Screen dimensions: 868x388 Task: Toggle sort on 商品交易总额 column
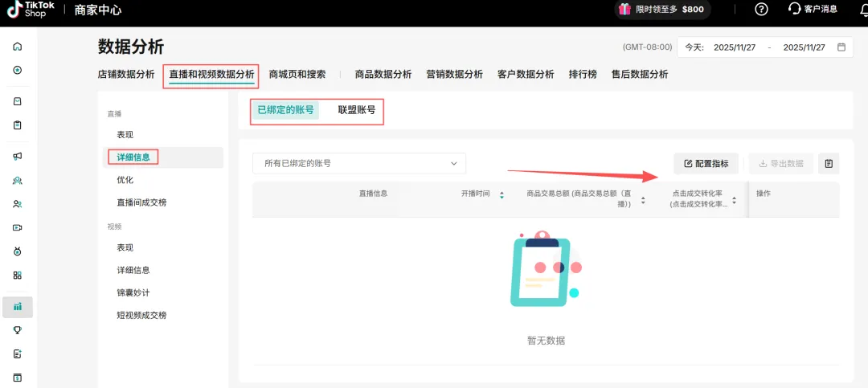pyautogui.click(x=642, y=199)
